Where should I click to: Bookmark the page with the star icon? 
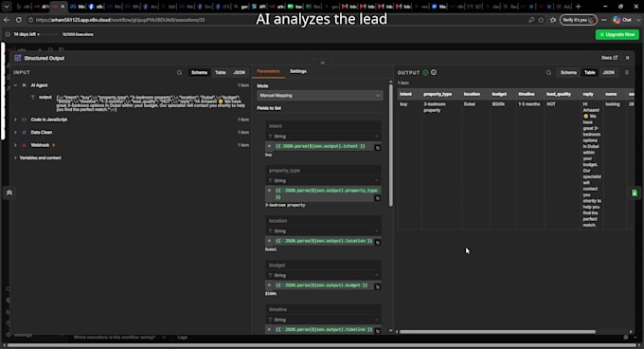[542, 20]
